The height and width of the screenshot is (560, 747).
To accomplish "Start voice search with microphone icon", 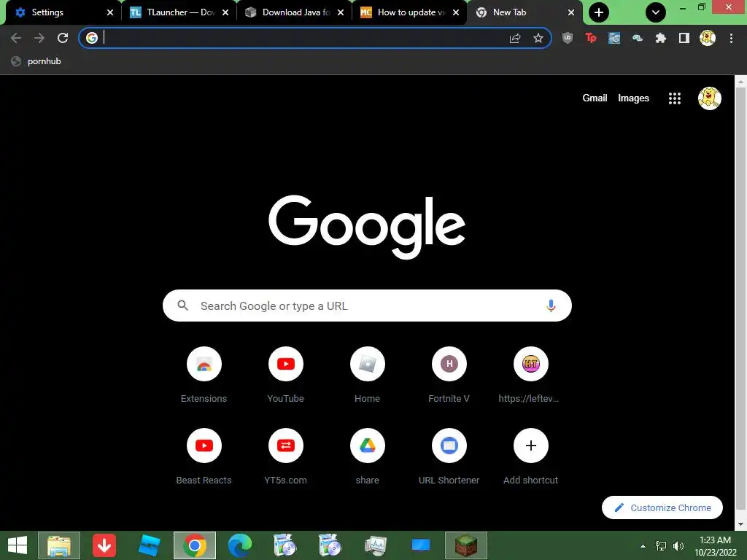I will 551,306.
